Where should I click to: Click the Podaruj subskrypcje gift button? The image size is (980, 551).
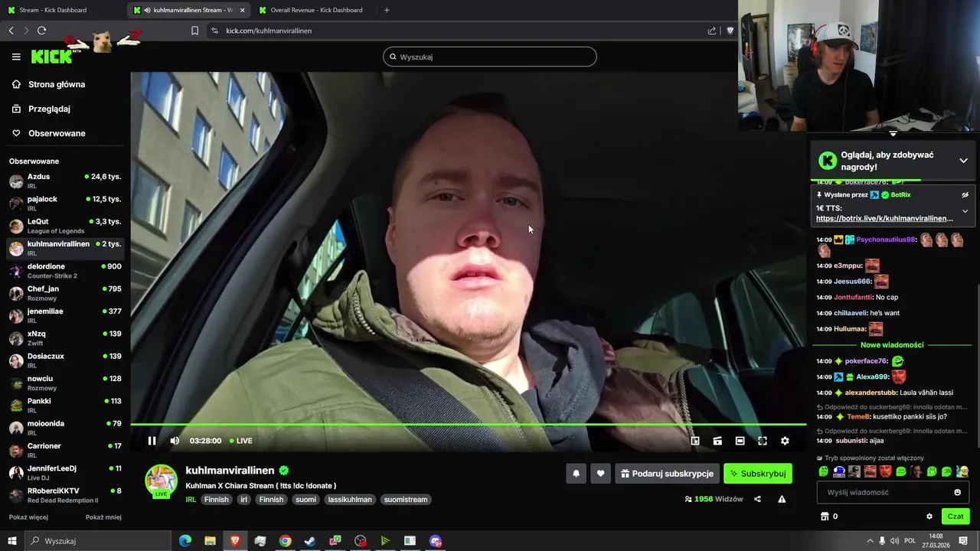point(667,474)
